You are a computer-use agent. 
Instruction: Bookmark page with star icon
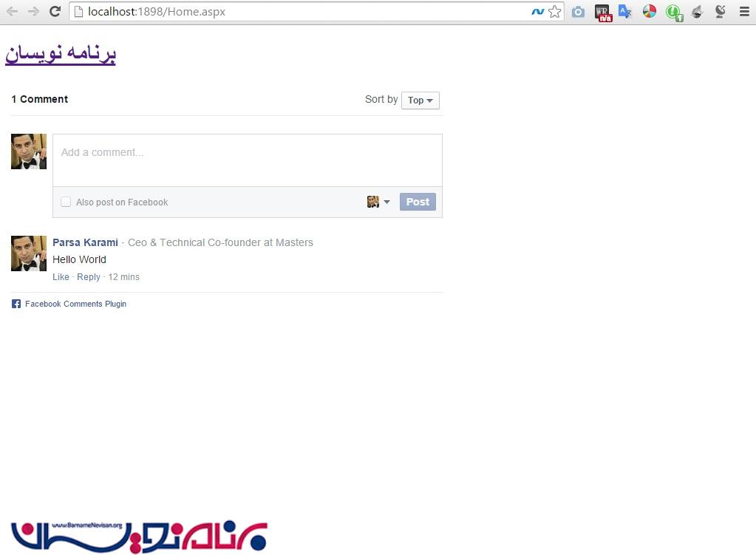554,12
